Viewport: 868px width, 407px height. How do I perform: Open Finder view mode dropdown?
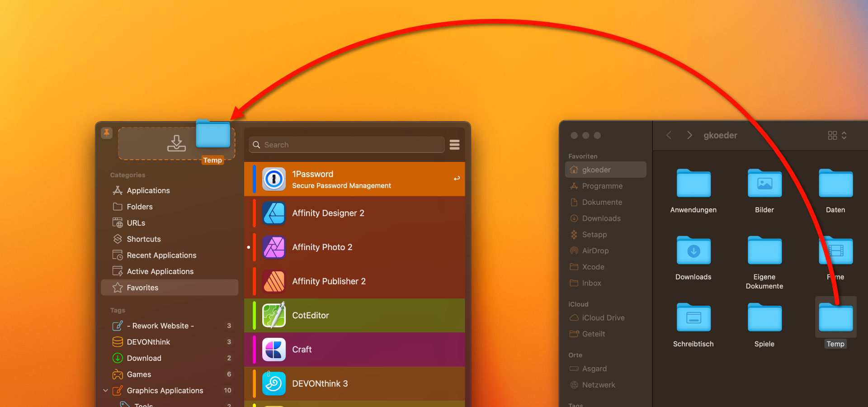[837, 135]
